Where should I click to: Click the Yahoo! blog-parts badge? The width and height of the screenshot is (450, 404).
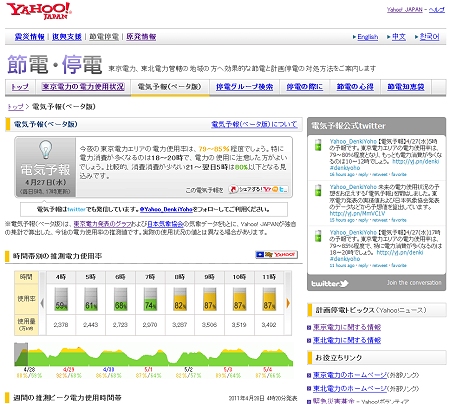pyautogui.click(x=276, y=255)
